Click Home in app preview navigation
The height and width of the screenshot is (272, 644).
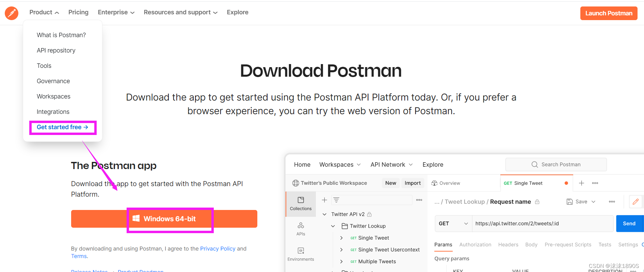click(x=302, y=165)
